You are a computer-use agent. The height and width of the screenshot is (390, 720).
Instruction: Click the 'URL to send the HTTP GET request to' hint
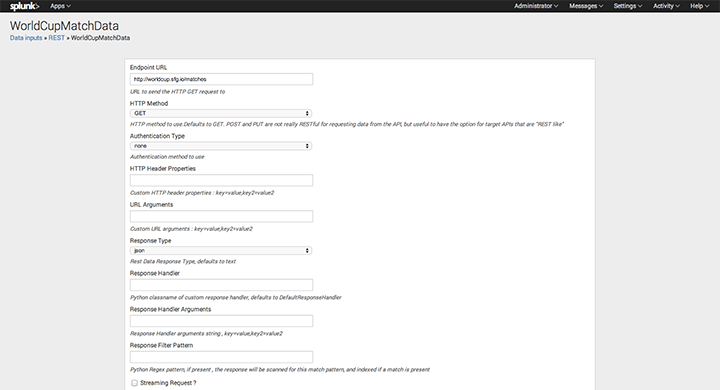pyautogui.click(x=177, y=92)
